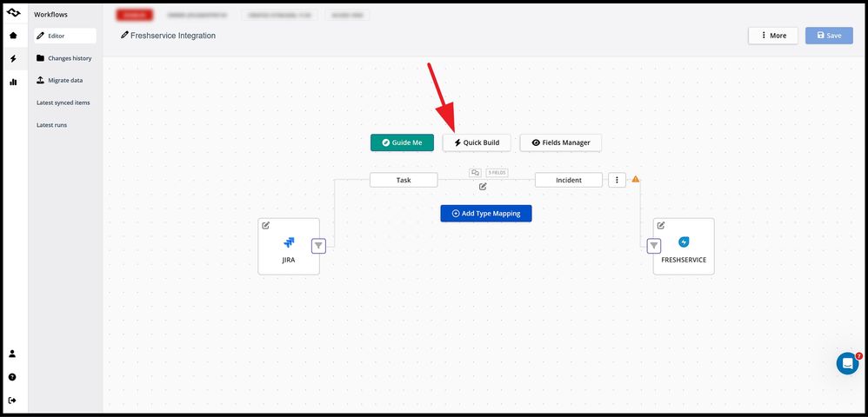
Task: Edit the Freshservice Integration title pencil
Action: [124, 35]
